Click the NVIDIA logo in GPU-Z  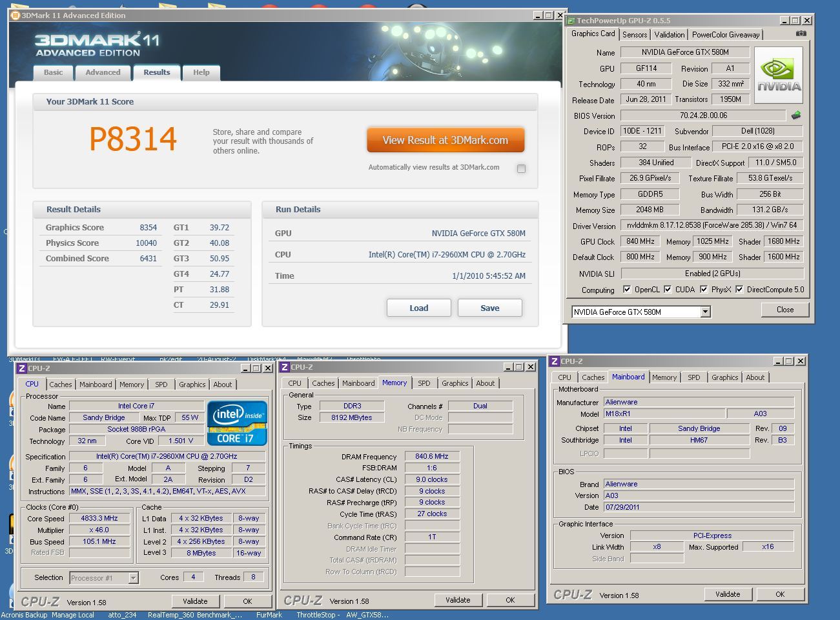click(779, 75)
